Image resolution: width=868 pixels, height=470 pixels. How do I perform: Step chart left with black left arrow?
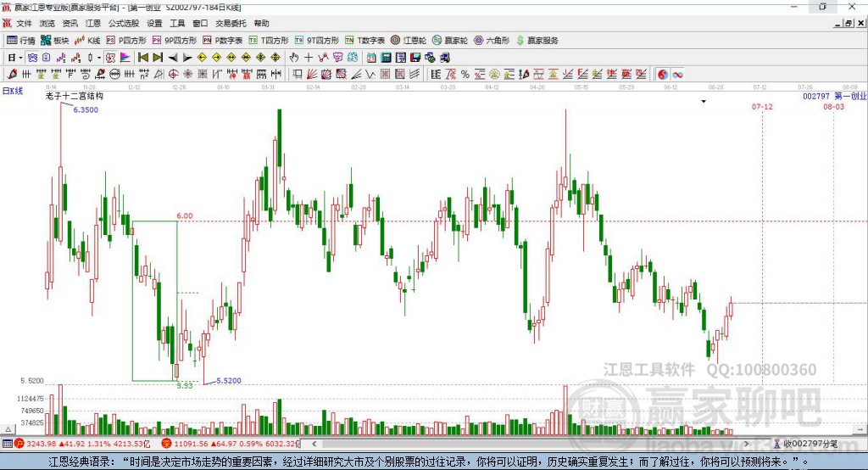coord(173,58)
